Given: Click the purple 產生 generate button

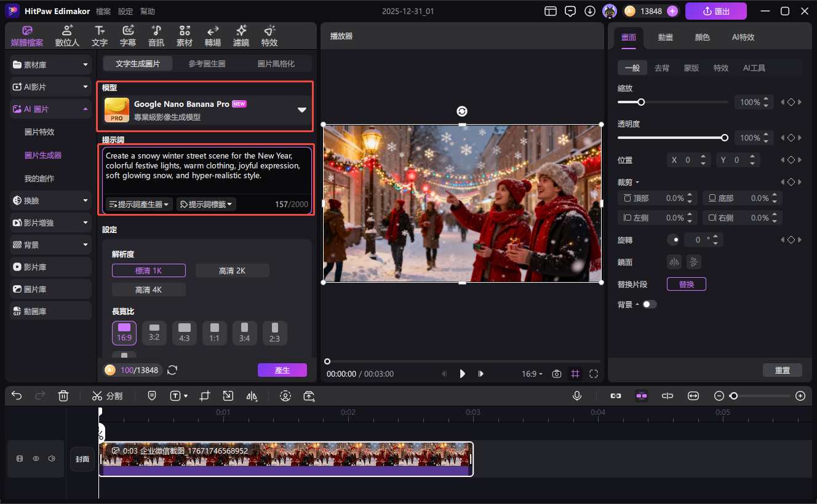Looking at the screenshot, I should pyautogui.click(x=282, y=370).
